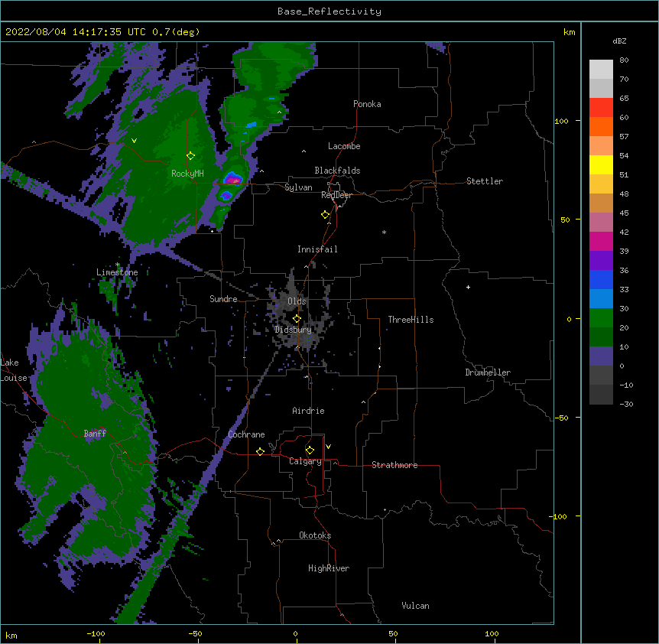Click the bright green 30 dBZ legend swatch

click(x=601, y=318)
